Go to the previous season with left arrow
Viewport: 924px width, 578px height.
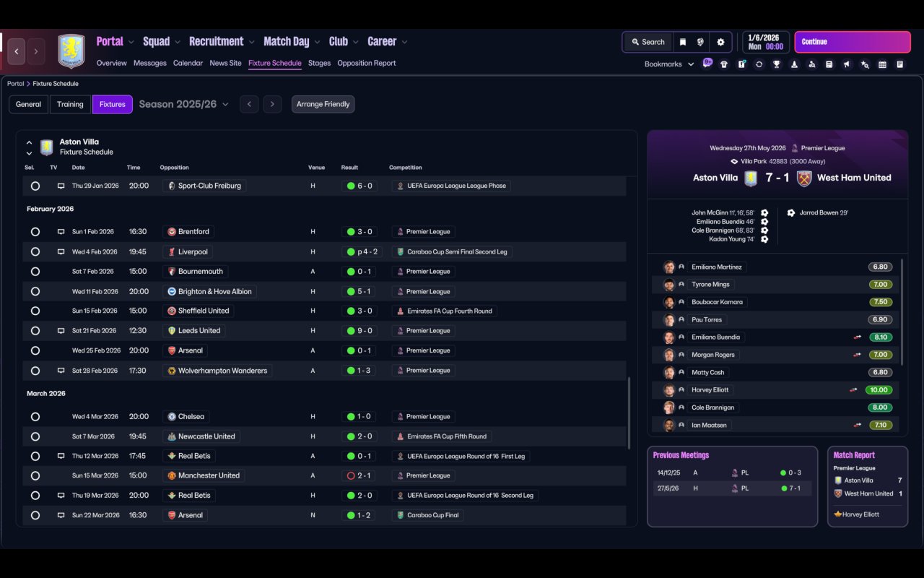click(x=249, y=104)
